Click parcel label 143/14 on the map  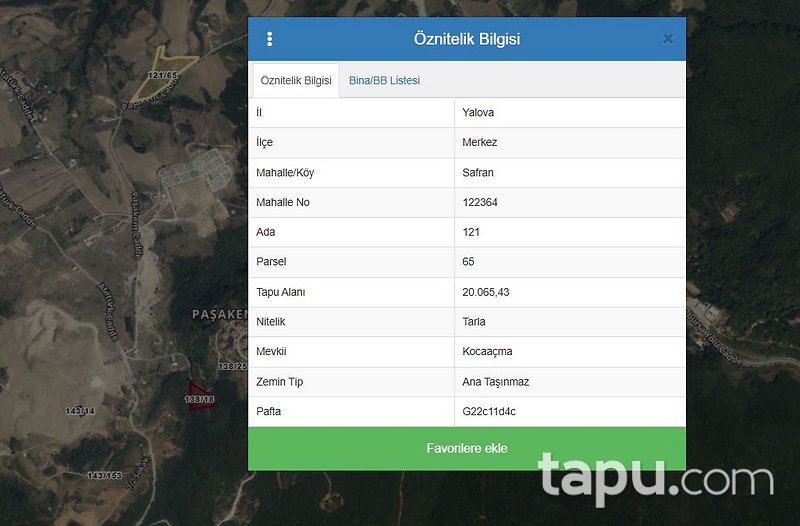coord(80,411)
